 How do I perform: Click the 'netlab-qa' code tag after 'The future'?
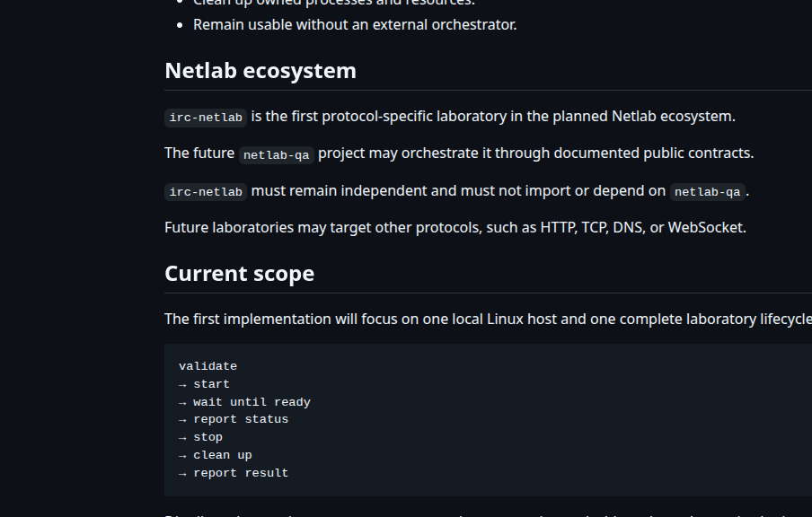pos(276,154)
